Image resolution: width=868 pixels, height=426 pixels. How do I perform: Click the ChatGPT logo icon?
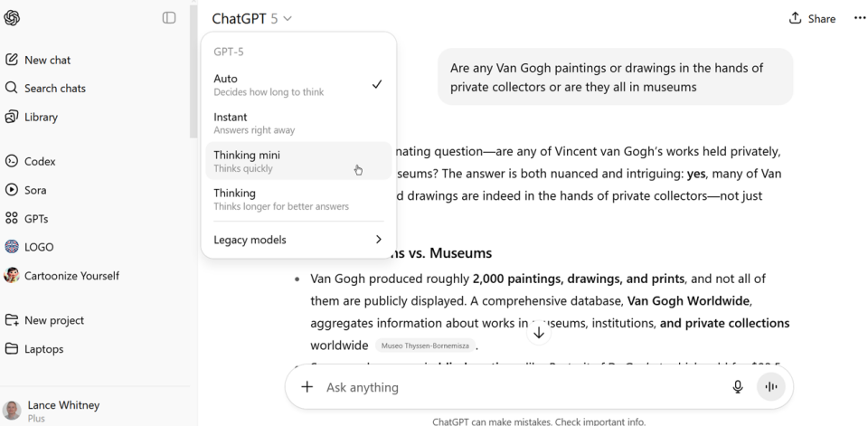[12, 18]
